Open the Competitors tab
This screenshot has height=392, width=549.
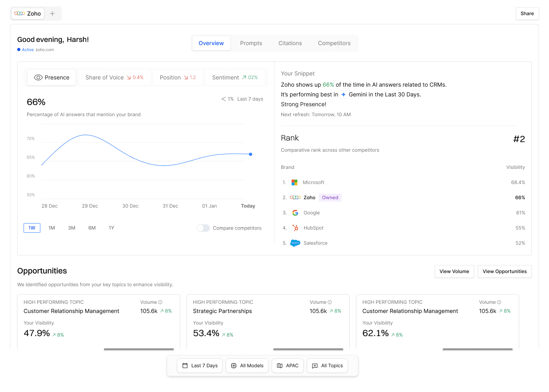[x=334, y=43]
